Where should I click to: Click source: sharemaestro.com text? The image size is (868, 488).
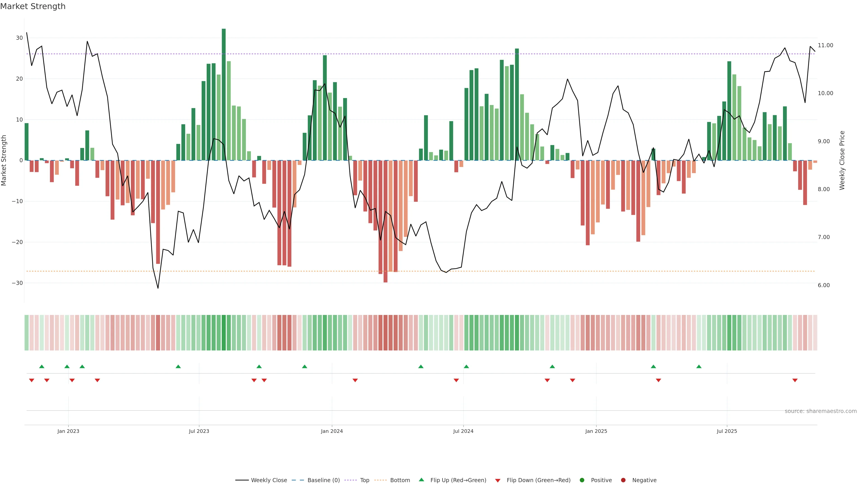pyautogui.click(x=821, y=411)
